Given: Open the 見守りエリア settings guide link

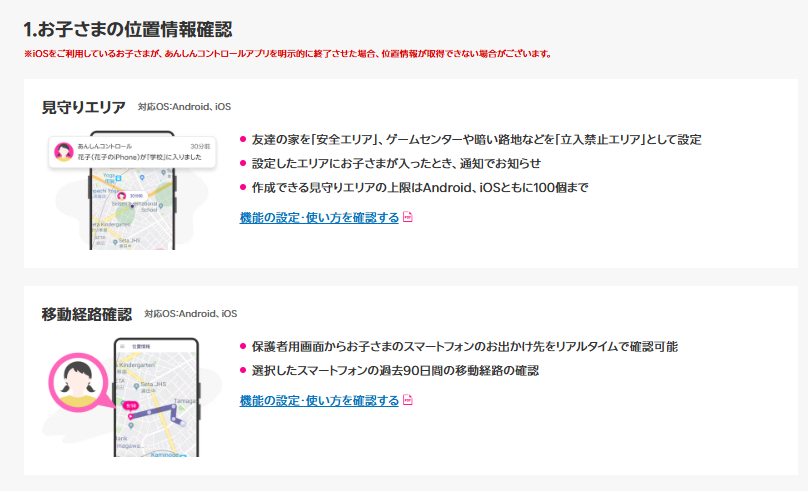Looking at the screenshot, I should pyautogui.click(x=319, y=218).
